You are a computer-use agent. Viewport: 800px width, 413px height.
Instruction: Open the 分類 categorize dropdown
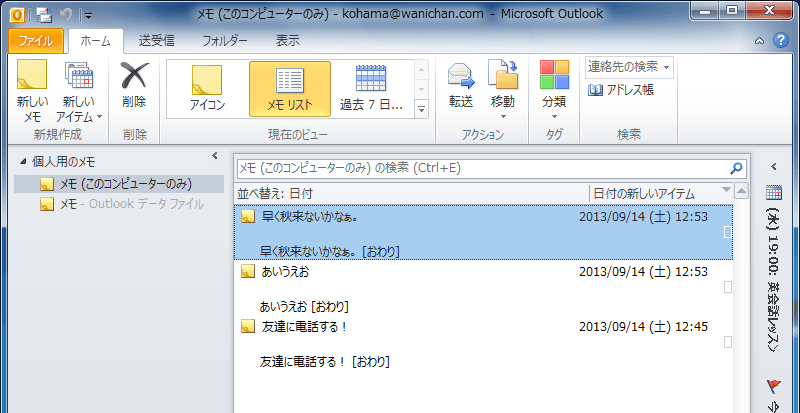click(x=554, y=91)
